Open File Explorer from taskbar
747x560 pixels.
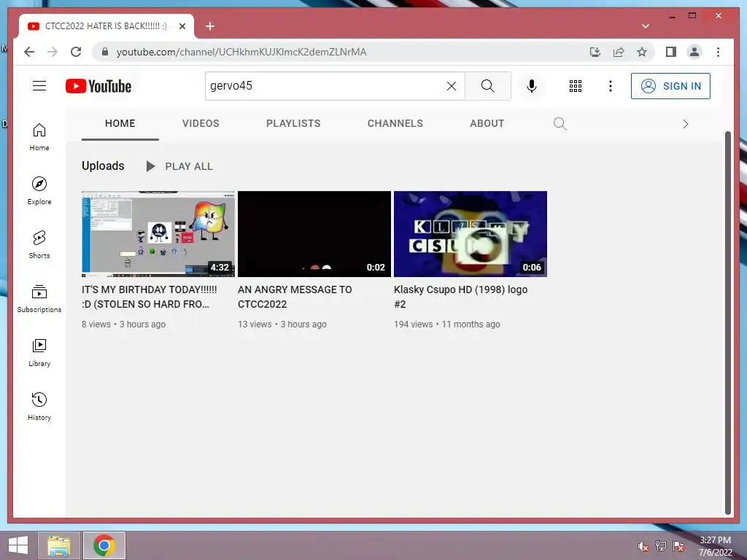click(x=59, y=545)
